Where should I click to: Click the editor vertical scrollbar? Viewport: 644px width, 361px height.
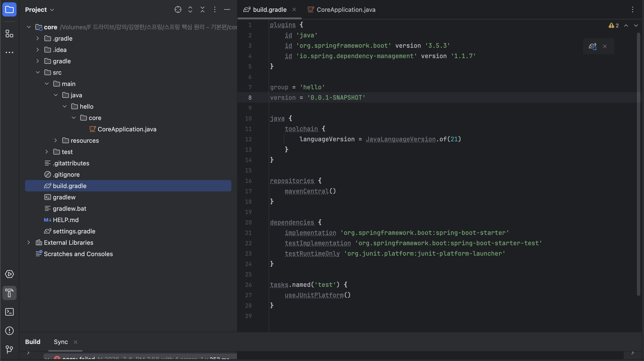[x=638, y=164]
